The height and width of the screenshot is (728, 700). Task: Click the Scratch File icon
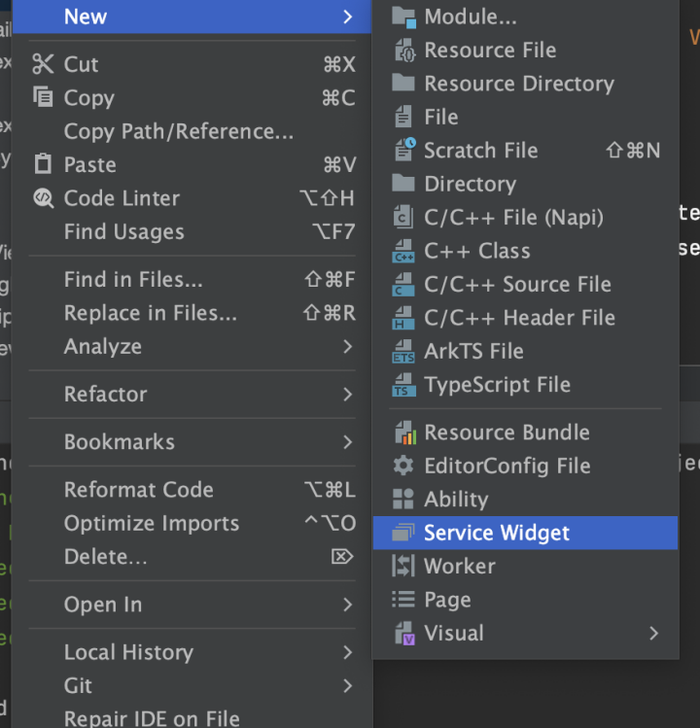403,151
